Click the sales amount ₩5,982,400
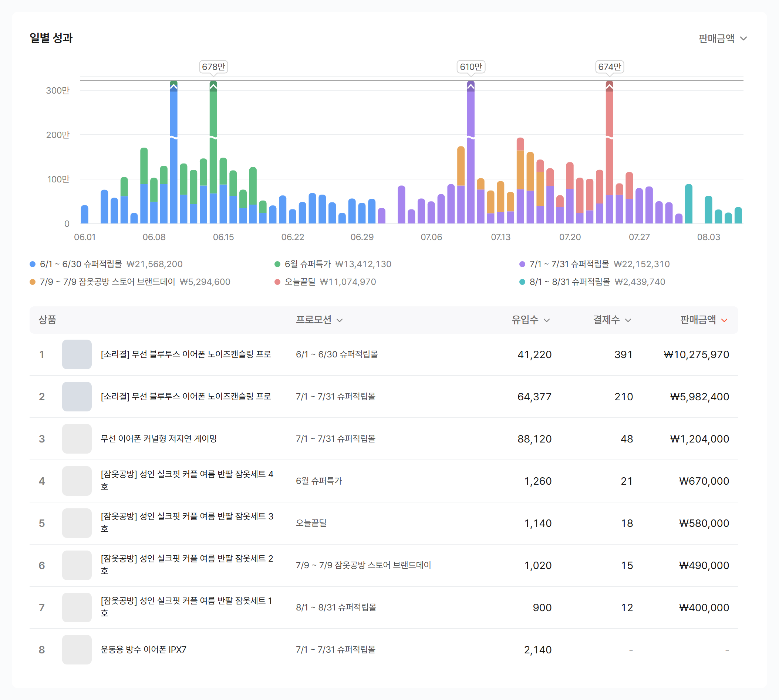The image size is (779, 700). 699,397
